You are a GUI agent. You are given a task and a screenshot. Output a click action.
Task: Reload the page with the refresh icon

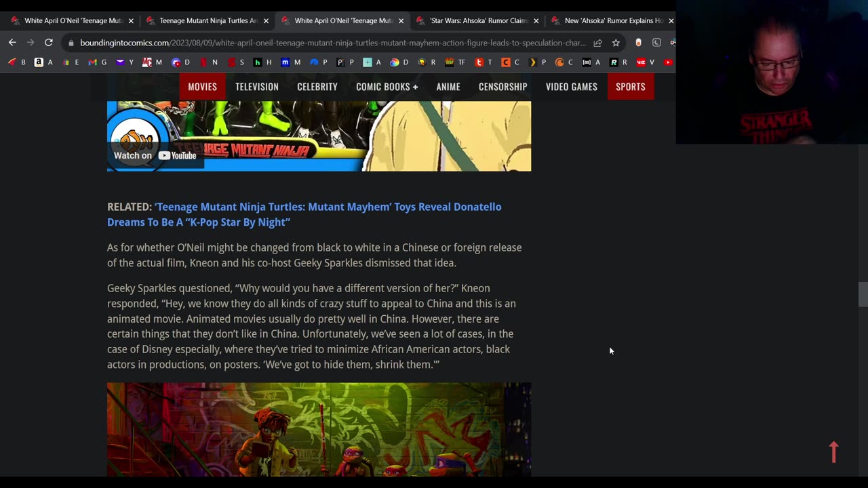coord(49,43)
